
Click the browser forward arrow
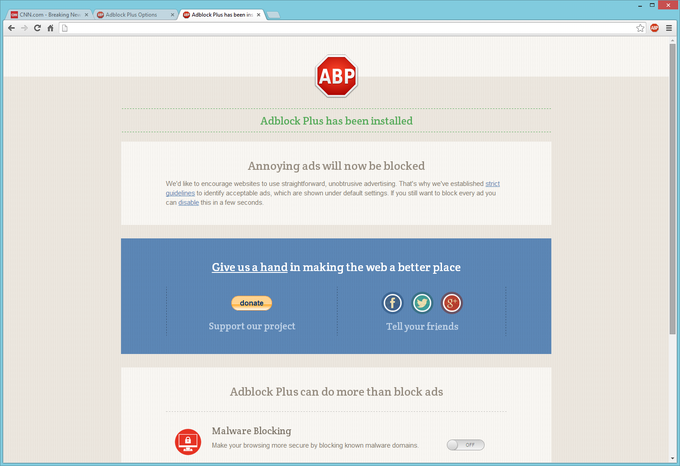coord(24,28)
